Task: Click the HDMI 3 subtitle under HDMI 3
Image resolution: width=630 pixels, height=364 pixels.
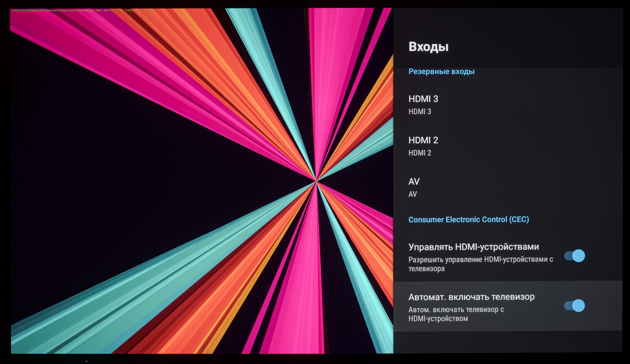Action: coord(420,112)
